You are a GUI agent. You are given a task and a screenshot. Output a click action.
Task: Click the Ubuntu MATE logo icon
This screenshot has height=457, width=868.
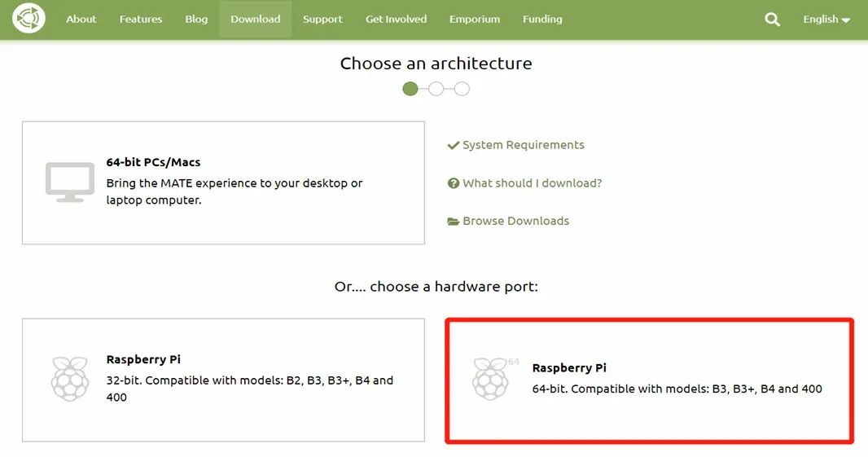28,18
